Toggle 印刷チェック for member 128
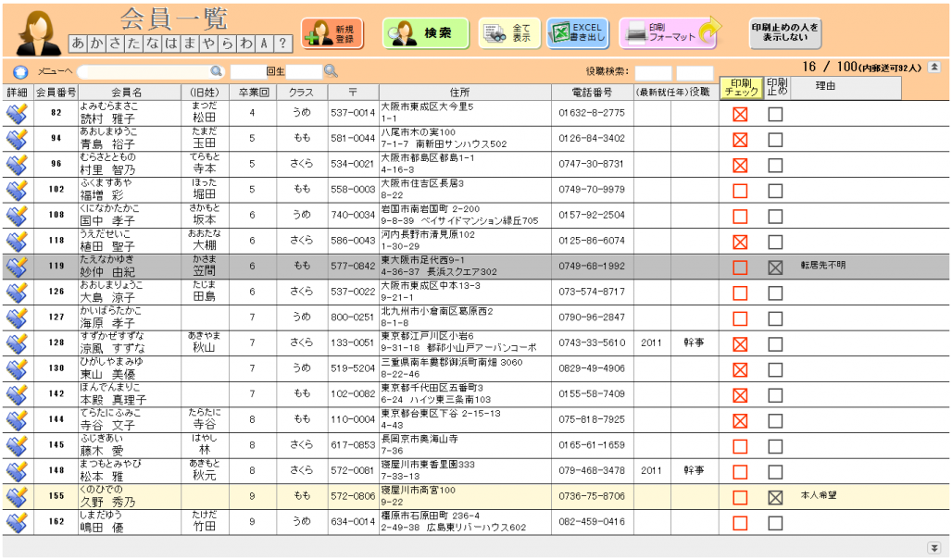This screenshot has width=952, height=560. click(740, 344)
